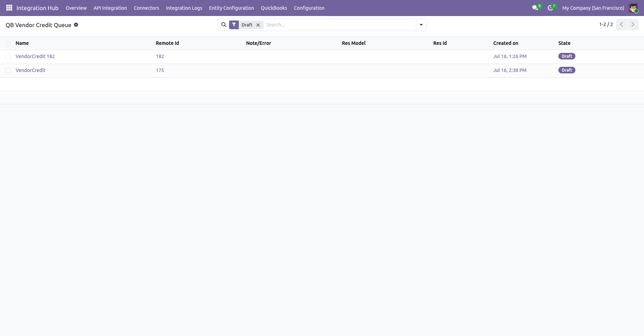Open the Configuration menu

tap(309, 8)
